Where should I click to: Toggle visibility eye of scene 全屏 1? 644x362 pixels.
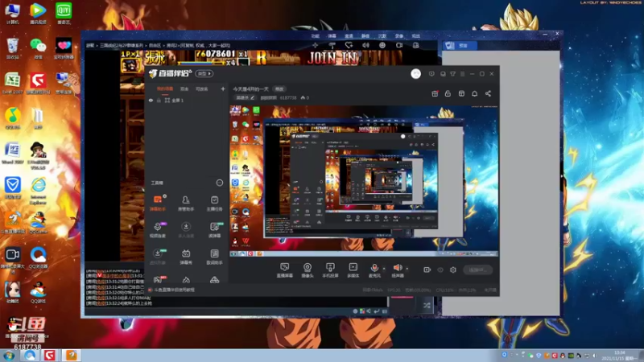(x=151, y=100)
